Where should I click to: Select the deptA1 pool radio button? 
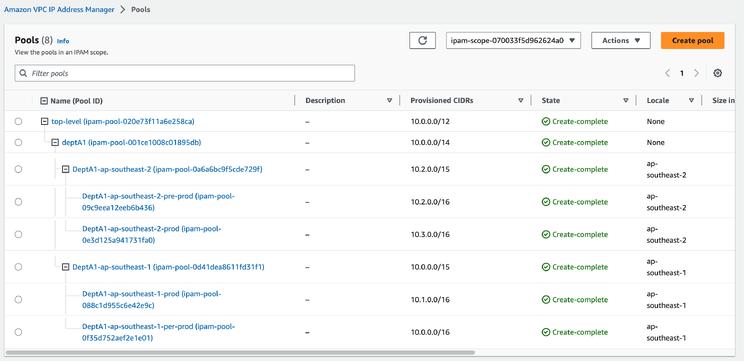point(18,142)
